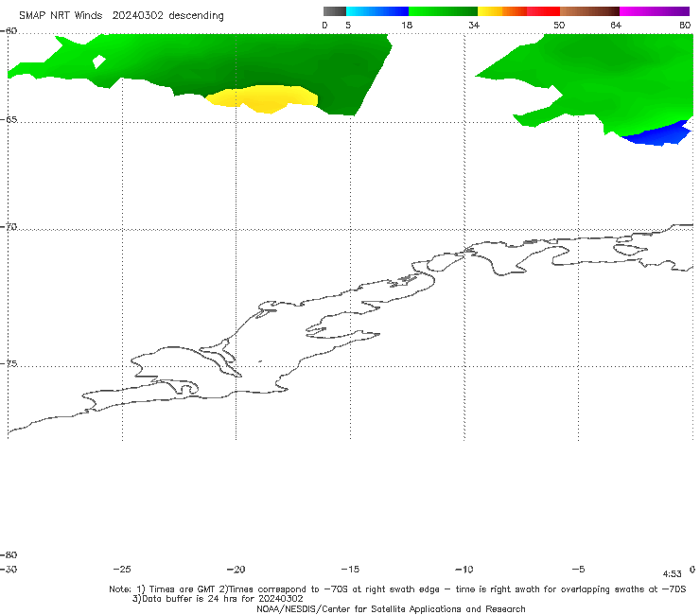700x615 pixels.
Task: Click the cyan-to-blue segment of the color scale
Action: 377,11
